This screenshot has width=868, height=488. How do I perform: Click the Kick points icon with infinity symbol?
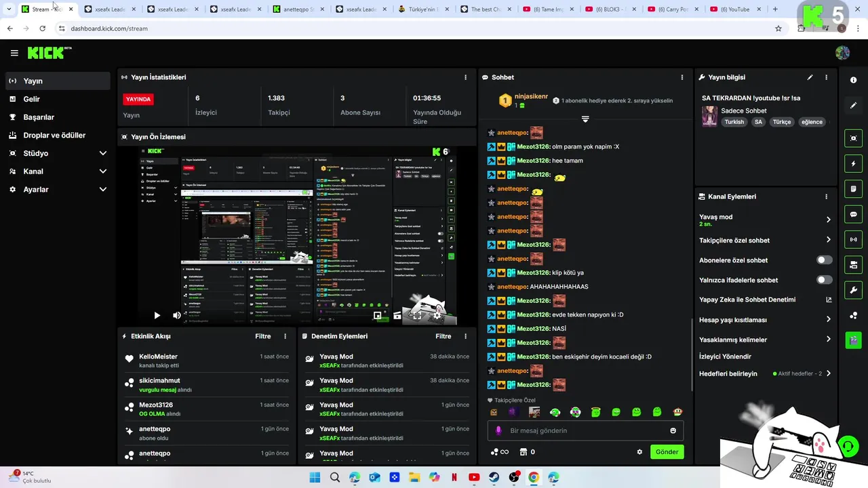(x=500, y=452)
